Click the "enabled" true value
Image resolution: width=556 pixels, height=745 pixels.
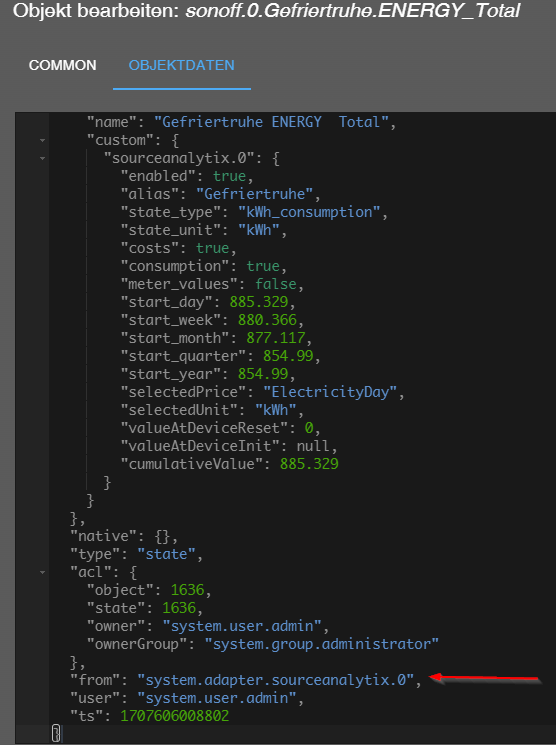click(x=230, y=176)
